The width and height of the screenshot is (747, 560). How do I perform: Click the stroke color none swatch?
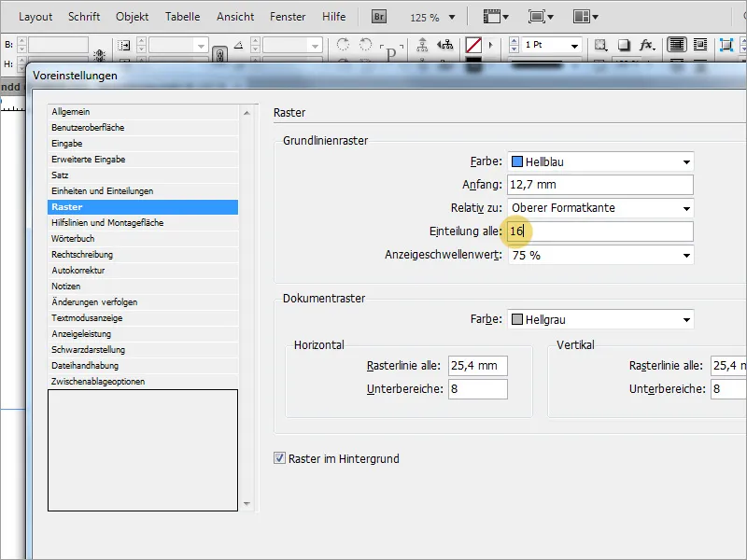pyautogui.click(x=473, y=46)
